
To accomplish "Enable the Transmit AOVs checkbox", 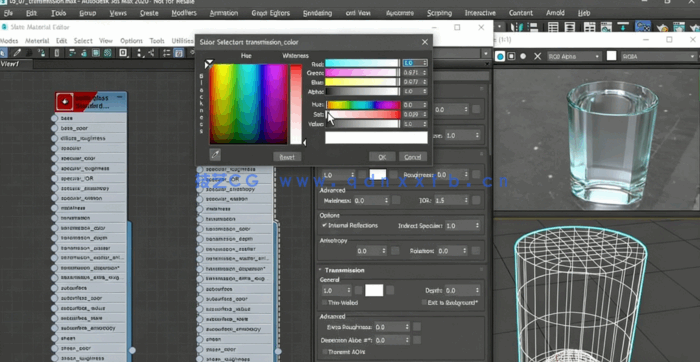I will click(x=325, y=352).
